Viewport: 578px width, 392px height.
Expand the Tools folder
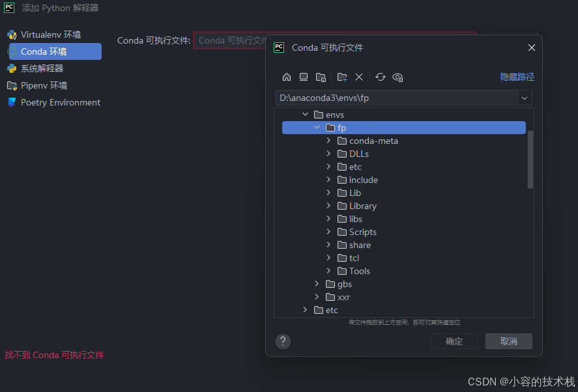point(328,271)
